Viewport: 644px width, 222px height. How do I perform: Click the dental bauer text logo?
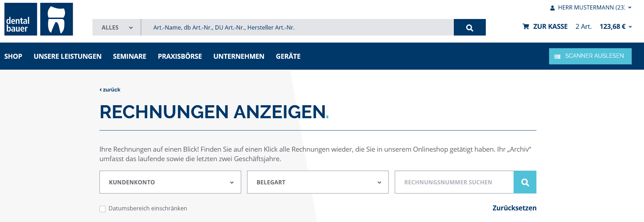pos(20,19)
